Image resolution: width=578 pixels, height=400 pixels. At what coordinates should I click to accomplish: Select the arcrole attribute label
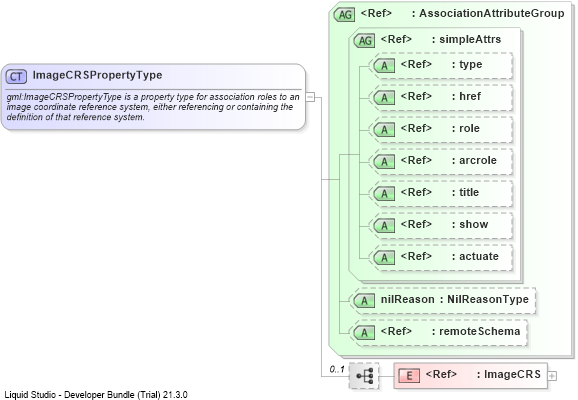[478, 160]
